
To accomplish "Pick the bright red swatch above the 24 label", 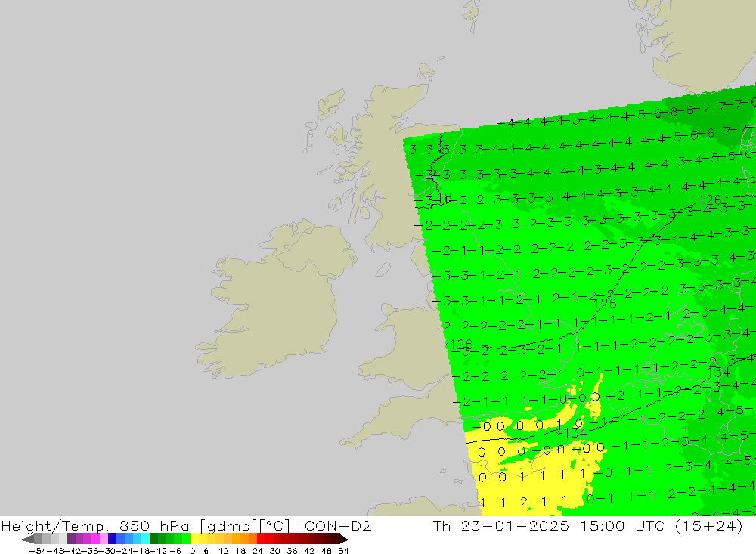I will coord(261,539).
